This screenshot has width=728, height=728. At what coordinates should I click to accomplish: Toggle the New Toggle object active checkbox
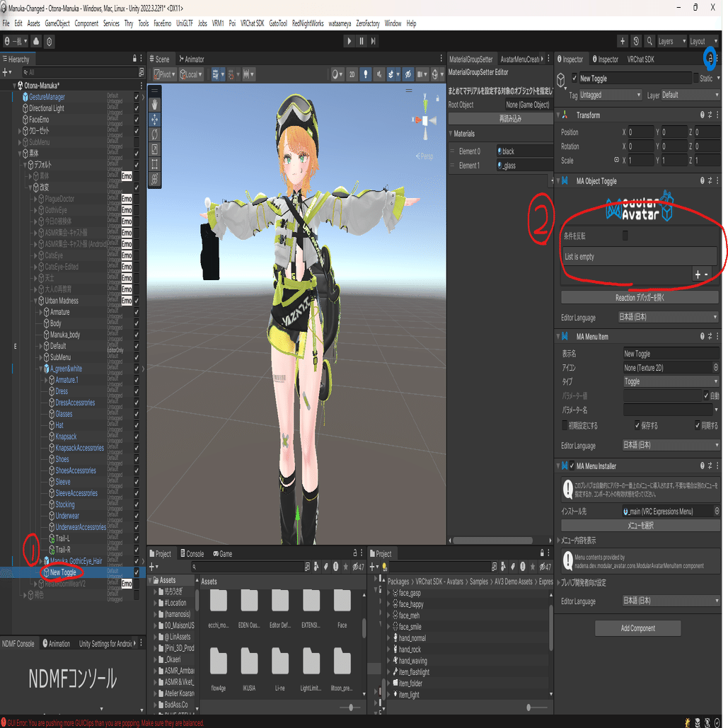[574, 78]
